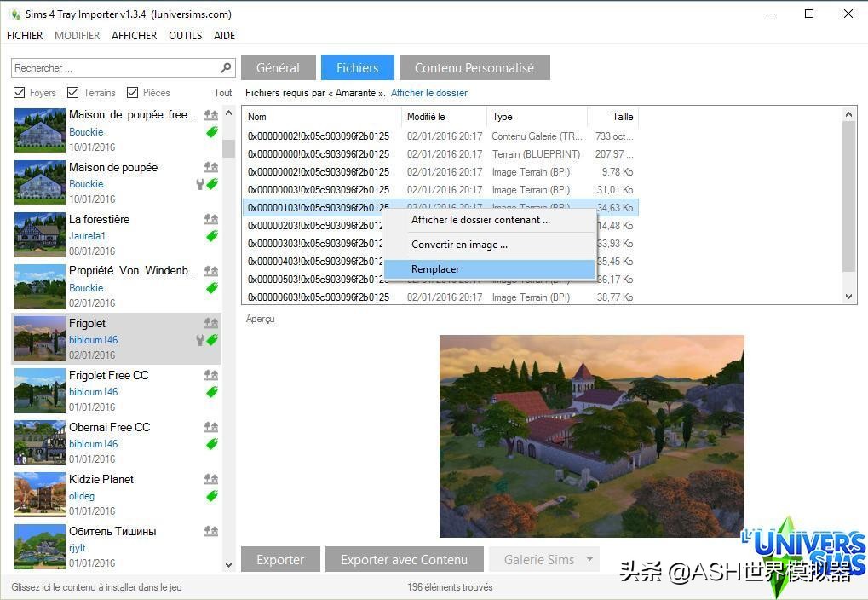
Task: Open the AFFICHER menu
Action: click(134, 36)
